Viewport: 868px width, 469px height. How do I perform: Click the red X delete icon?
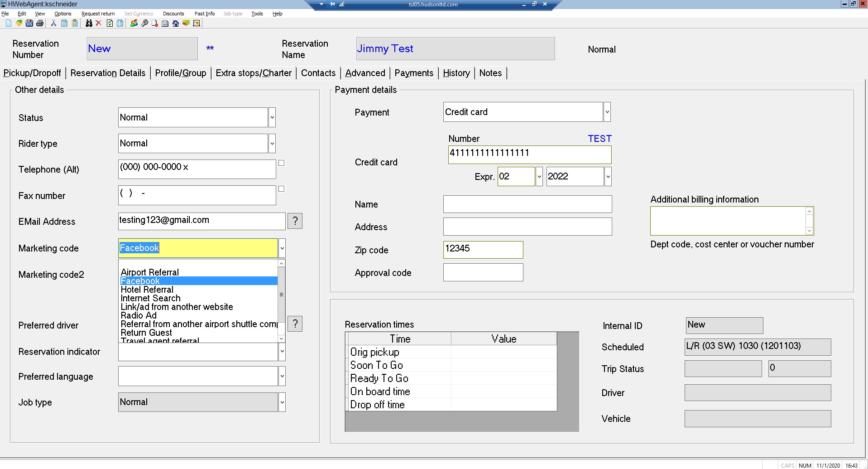(98, 23)
